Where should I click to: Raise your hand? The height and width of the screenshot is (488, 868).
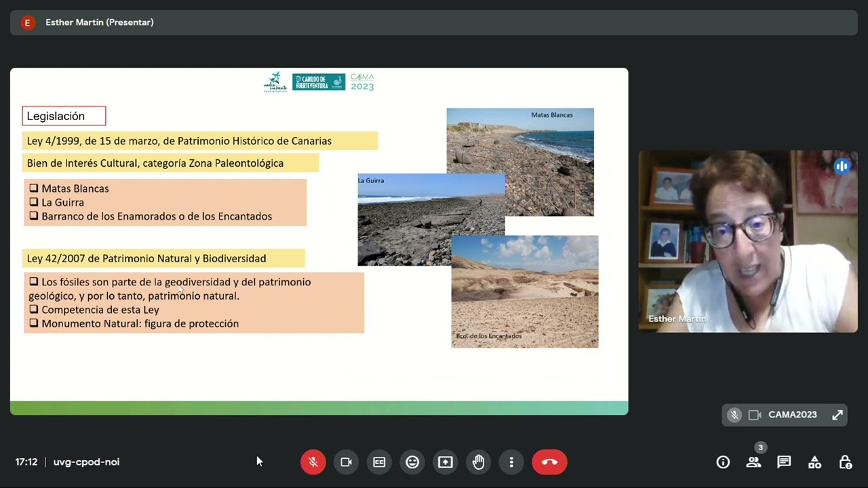point(479,462)
